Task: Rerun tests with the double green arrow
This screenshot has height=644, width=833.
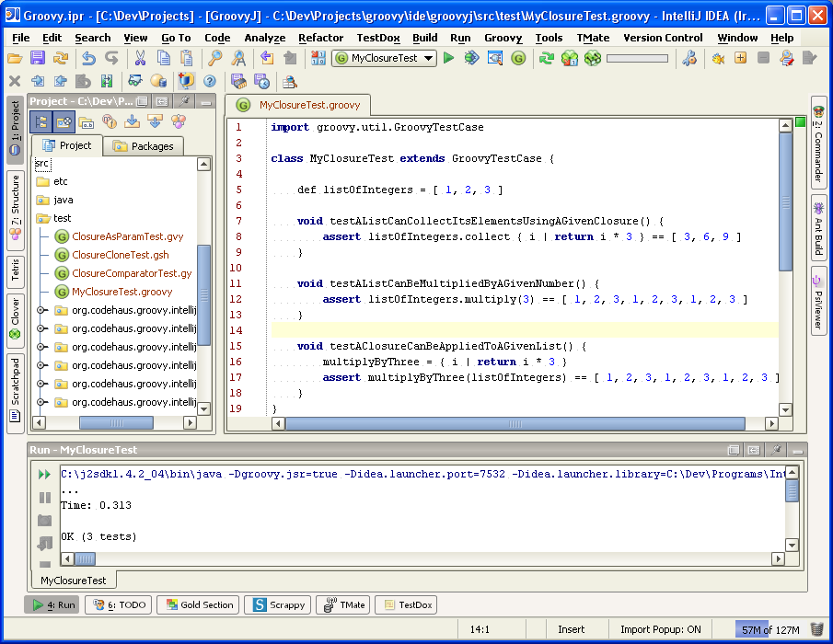Action: tap(44, 474)
